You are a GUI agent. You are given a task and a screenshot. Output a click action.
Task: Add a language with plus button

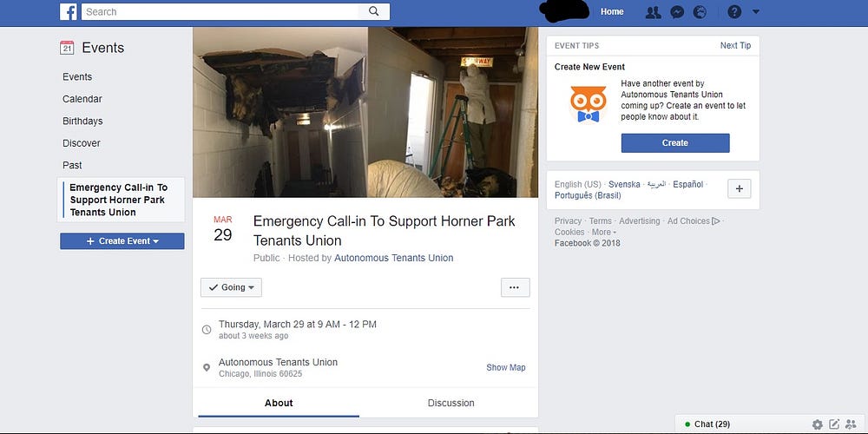[x=739, y=188]
